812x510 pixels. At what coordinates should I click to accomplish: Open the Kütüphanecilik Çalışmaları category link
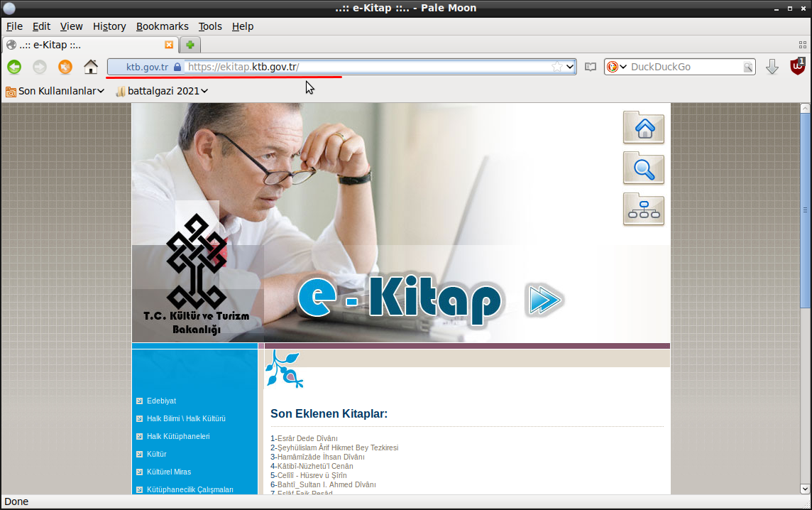tap(190, 490)
